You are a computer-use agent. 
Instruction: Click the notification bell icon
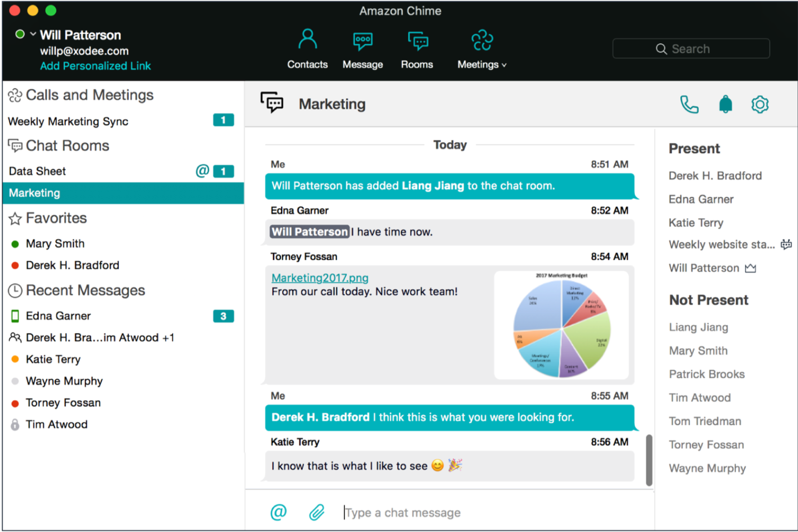pos(725,104)
